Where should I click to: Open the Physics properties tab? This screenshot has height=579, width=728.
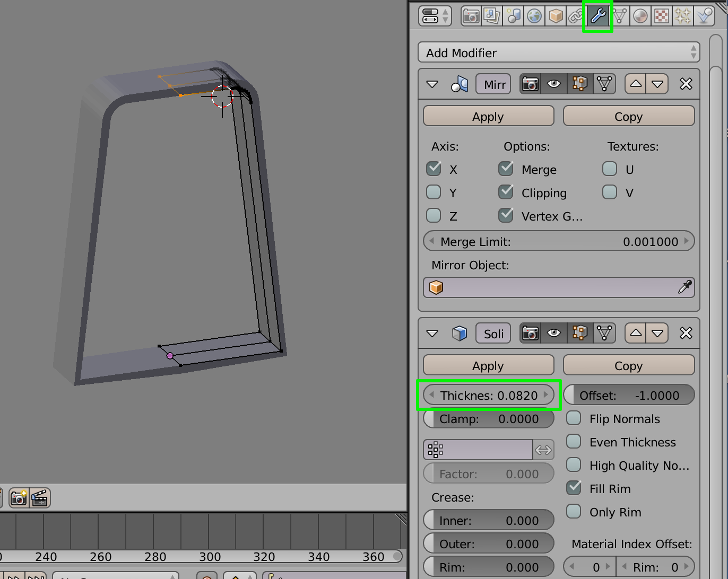pyautogui.click(x=705, y=16)
